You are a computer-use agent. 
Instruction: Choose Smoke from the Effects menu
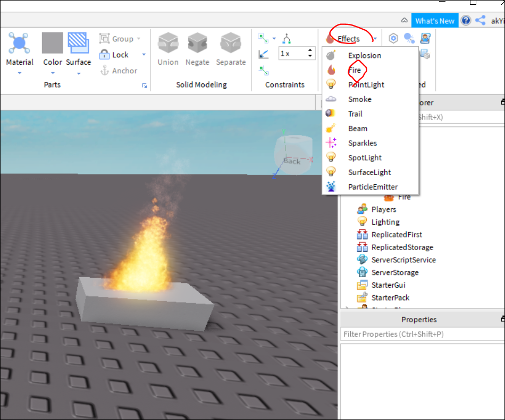click(370, 99)
